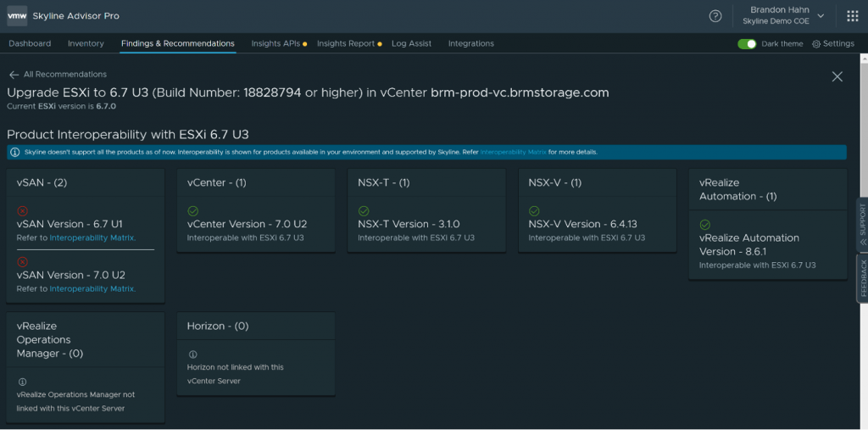Image resolution: width=868 pixels, height=430 pixels.
Task: Click the Settings gear icon
Action: (x=816, y=44)
